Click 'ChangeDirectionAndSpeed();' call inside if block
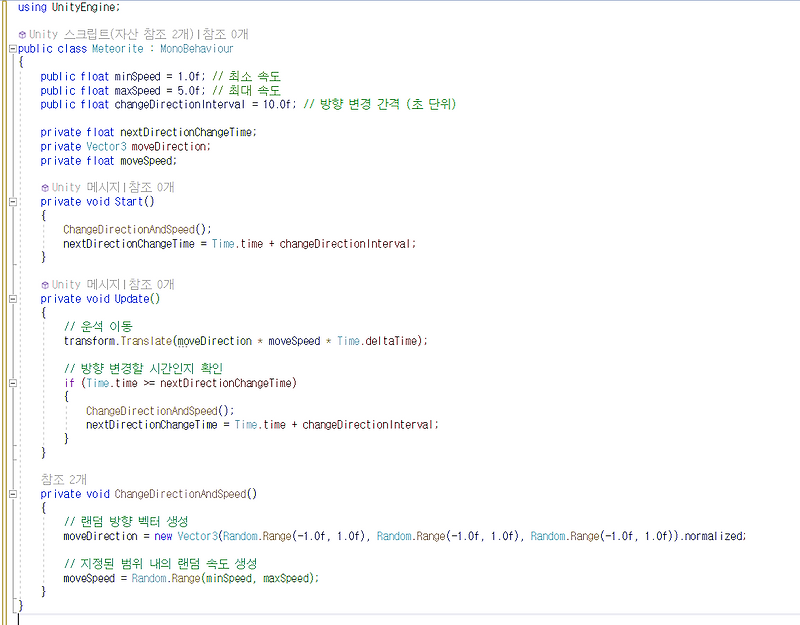The width and height of the screenshot is (800, 625). 160,411
